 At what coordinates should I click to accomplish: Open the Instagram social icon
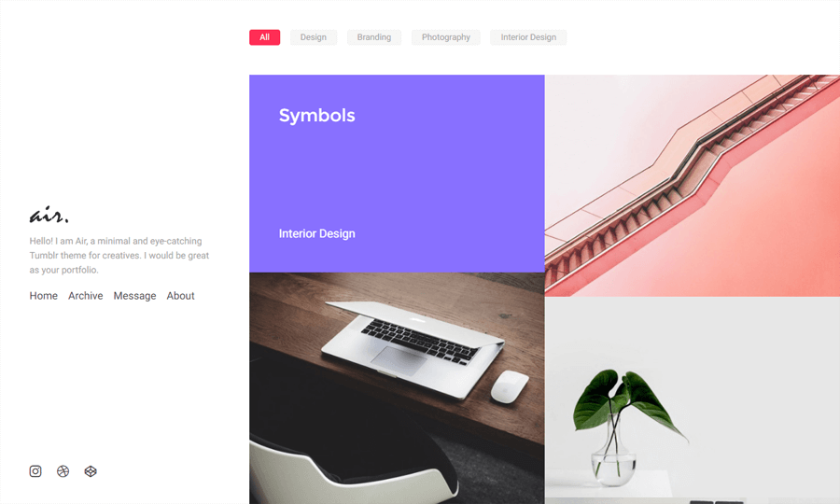(x=35, y=471)
